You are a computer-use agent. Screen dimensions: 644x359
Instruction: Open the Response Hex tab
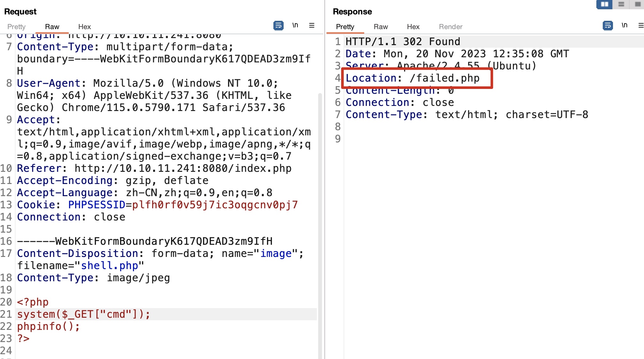pos(413,27)
